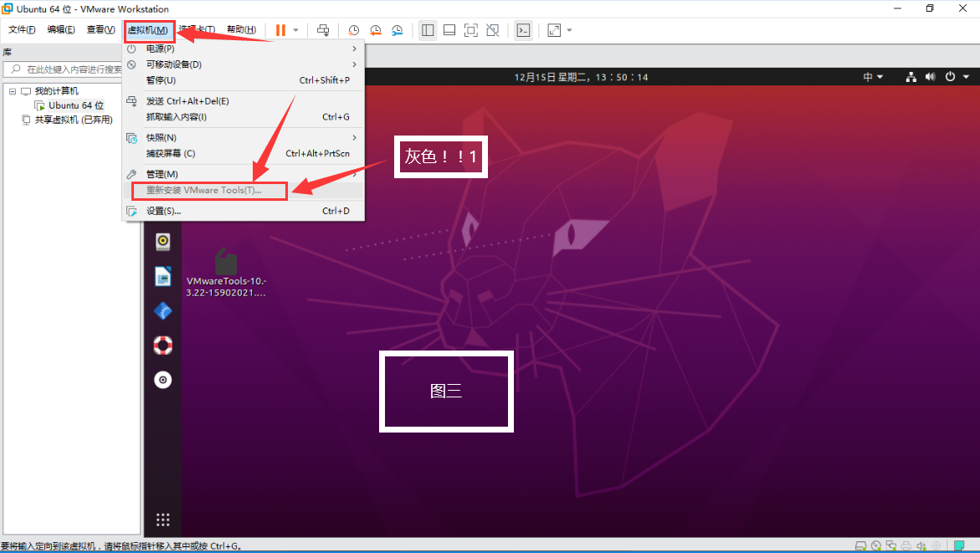Select the VMwareTools-10 desktop file
980x553 pixels.
(x=226, y=271)
